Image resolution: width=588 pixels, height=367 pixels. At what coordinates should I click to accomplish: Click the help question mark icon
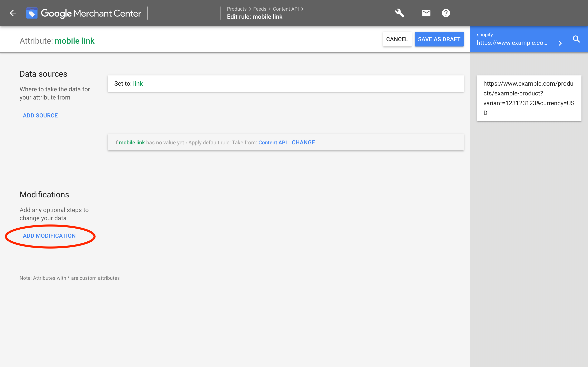coord(446,13)
